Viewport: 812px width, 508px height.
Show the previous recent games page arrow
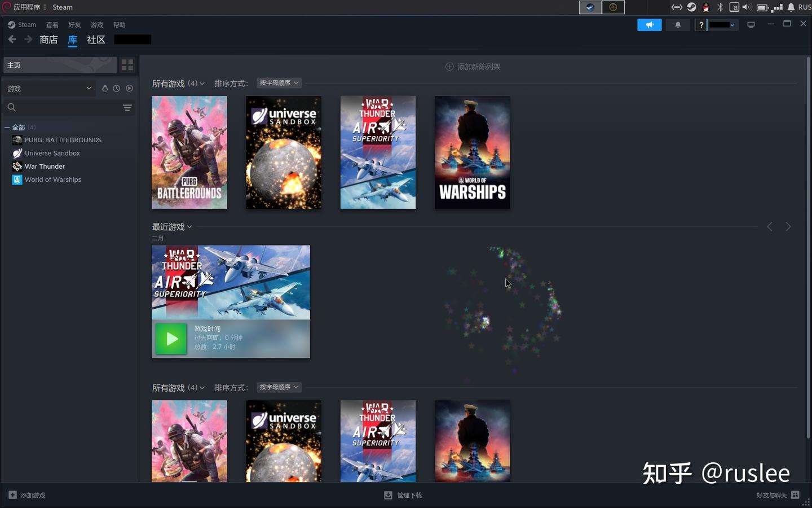[x=770, y=226]
